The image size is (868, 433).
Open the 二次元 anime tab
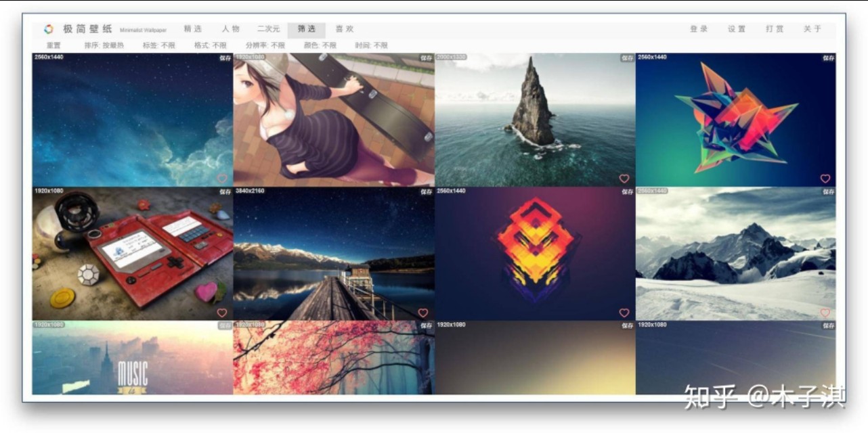tap(268, 29)
